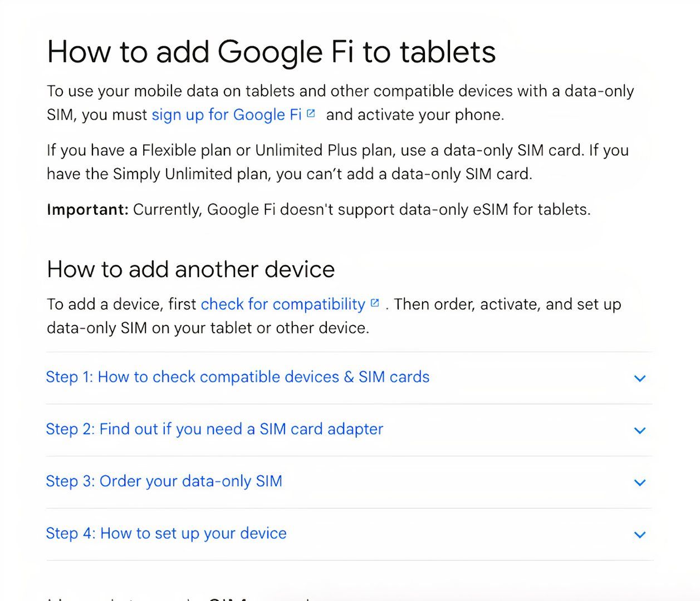Viewport: 700px width, 601px height.
Task: Follow the 'check for compatibility' link
Action: point(282,304)
